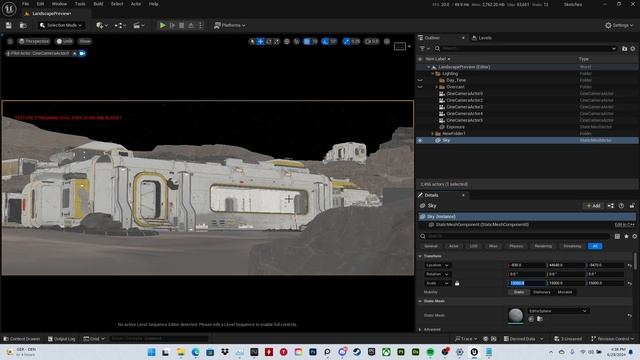640x360 pixels.
Task: Open the editor Settings menu
Action: tap(619, 25)
